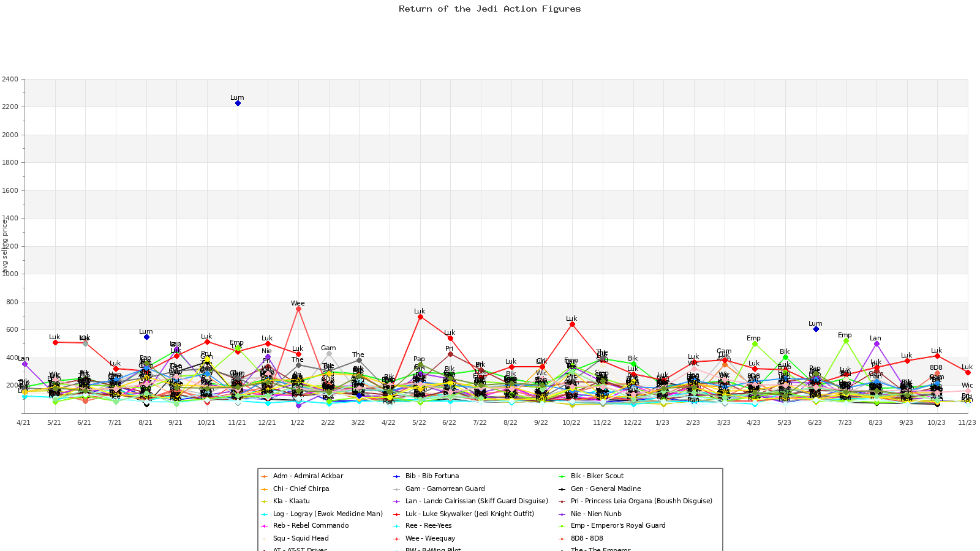Select the green Bik data point at 5/23
The height and width of the screenshot is (551, 980).
click(x=785, y=358)
